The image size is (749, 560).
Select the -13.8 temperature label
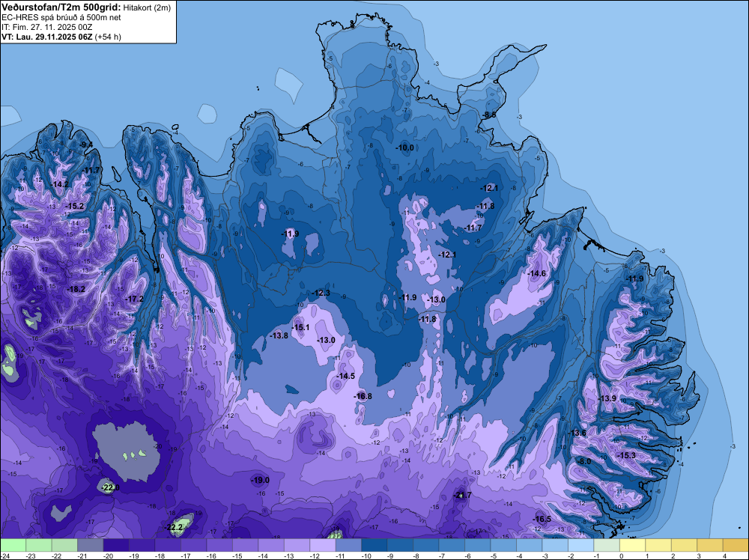coord(279,335)
